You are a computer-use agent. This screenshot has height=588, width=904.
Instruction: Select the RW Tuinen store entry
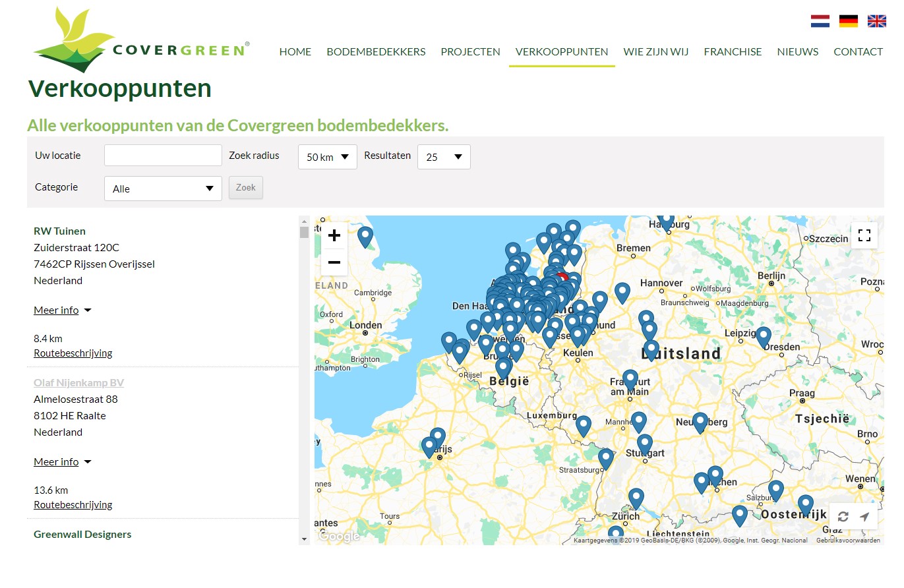coord(59,231)
